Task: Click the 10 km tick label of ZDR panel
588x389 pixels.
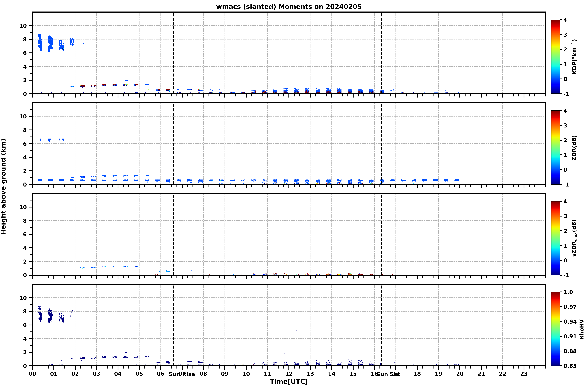Action: click(x=23, y=116)
